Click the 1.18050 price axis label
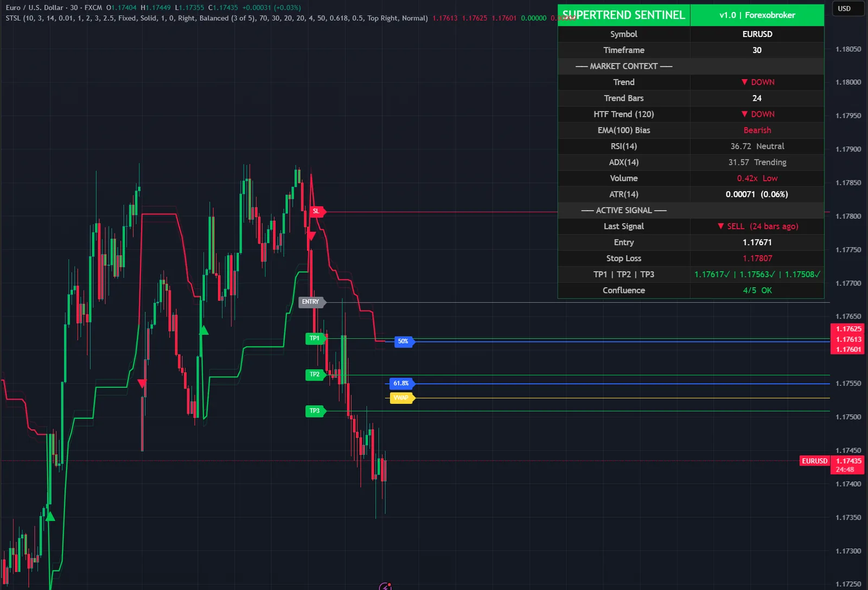Screen dimensions: 868x590 click(x=848, y=49)
